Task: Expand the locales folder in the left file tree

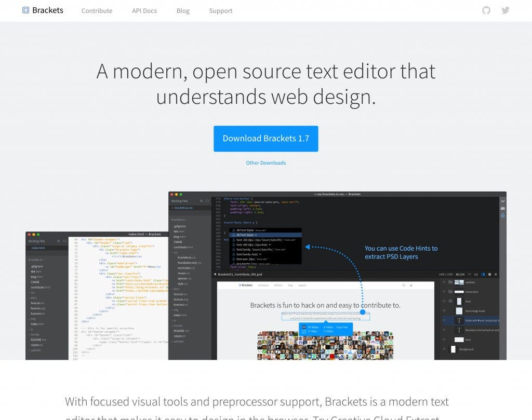Action: 32,334
